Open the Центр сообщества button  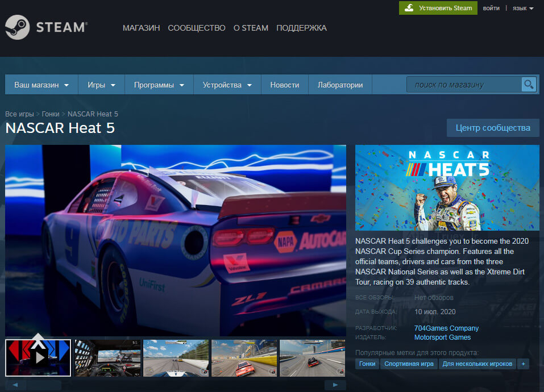coord(493,128)
